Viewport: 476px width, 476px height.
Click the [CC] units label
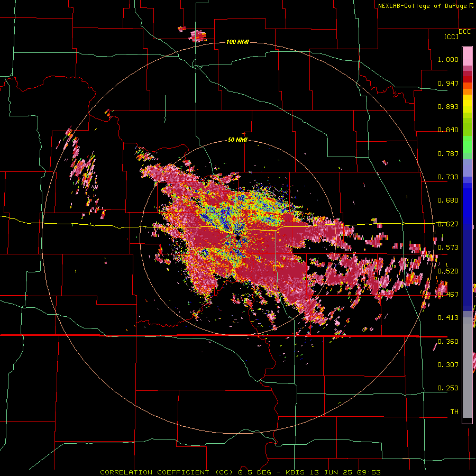pos(452,36)
